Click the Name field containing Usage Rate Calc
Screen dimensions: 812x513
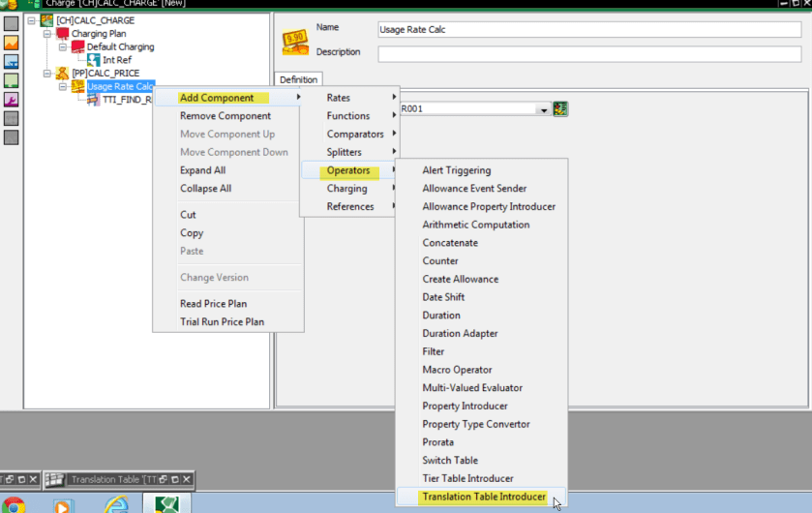[x=589, y=29]
